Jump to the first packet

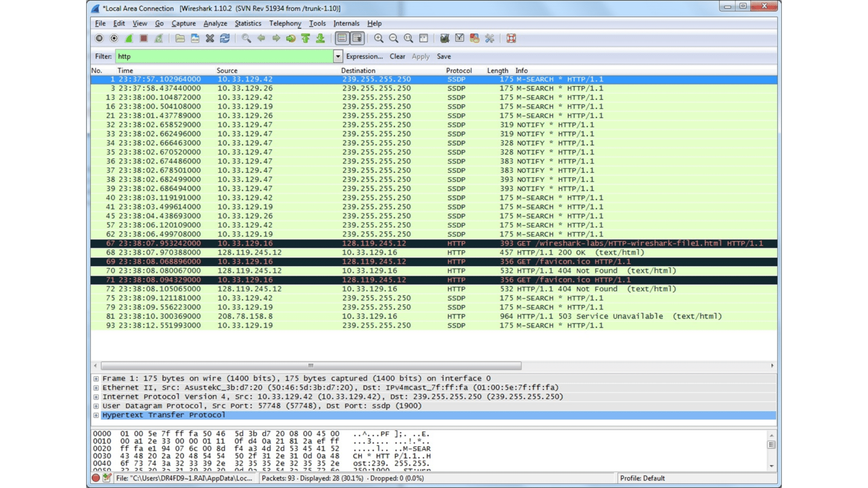(306, 38)
